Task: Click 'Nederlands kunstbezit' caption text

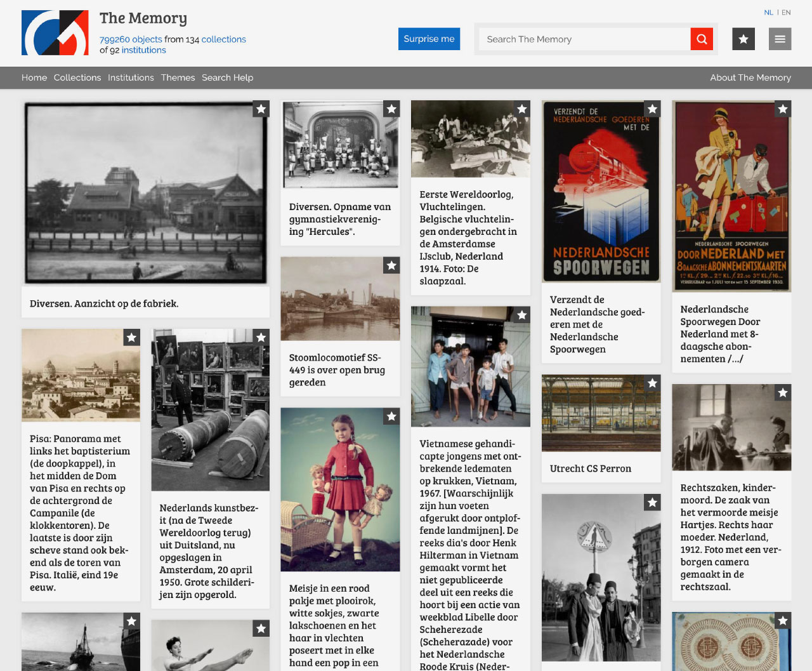Action: (x=209, y=551)
